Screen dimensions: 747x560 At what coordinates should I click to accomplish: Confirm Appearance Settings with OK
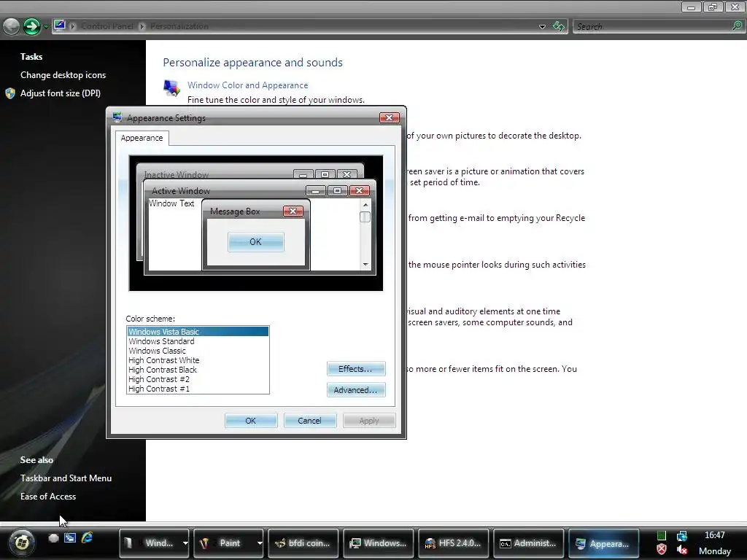tap(251, 421)
